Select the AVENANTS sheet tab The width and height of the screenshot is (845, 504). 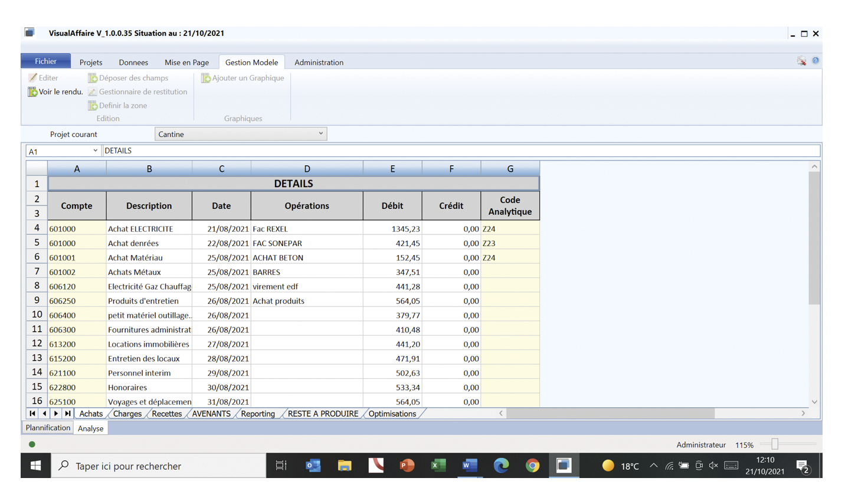[x=211, y=414]
